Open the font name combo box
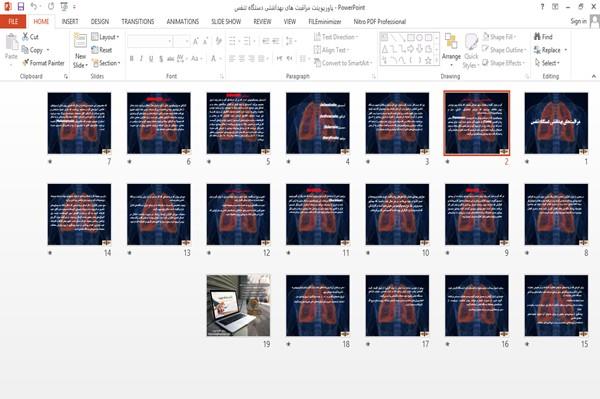This screenshot has width=600, height=399. pos(150,41)
